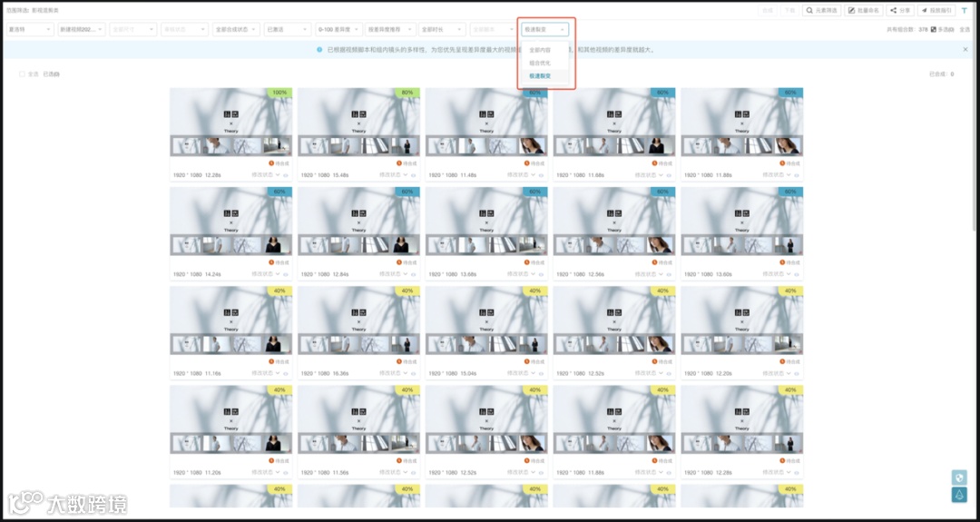
Task: Open the 夏洁特 dropdown filter
Action: click(x=30, y=29)
